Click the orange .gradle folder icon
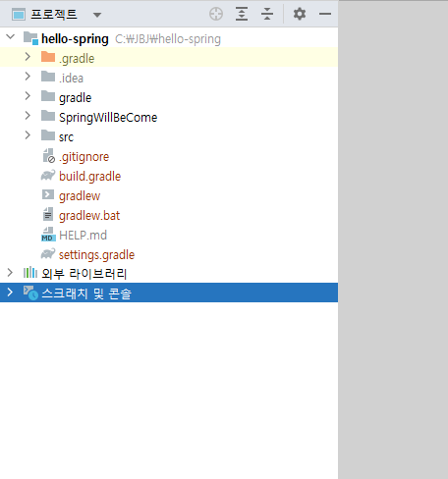This screenshot has height=479, width=448. [48, 57]
